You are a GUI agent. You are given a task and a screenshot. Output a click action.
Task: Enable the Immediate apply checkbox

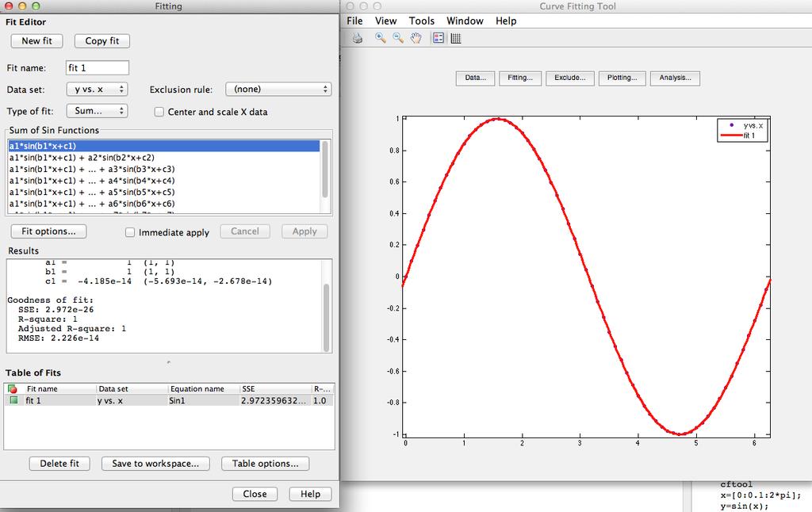130,232
